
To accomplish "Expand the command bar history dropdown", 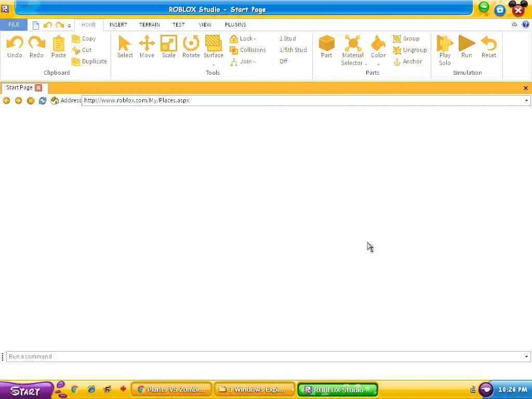I will coord(526,356).
